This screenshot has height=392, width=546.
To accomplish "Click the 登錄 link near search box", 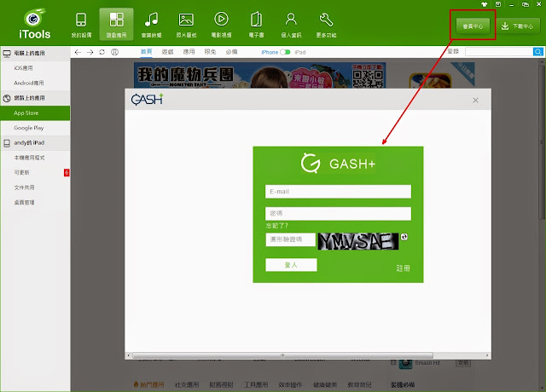I will tap(453, 51).
